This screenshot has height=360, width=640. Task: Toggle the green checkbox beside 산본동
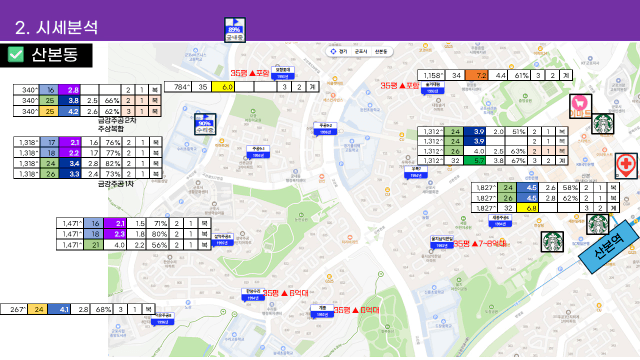point(16,54)
